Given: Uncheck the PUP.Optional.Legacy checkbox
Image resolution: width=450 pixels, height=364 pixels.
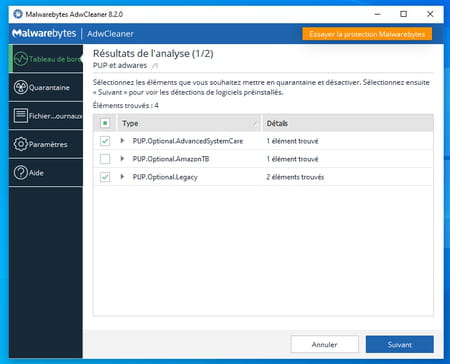Looking at the screenshot, I should 105,177.
